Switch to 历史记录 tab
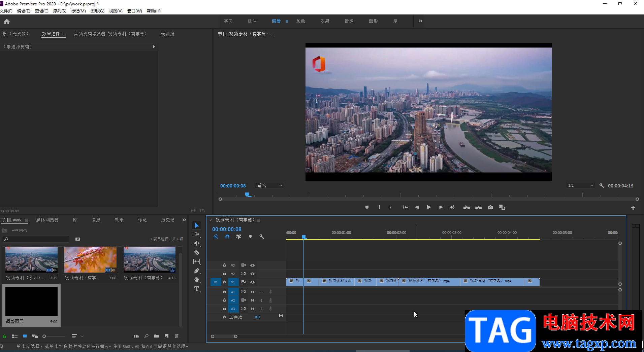644x352 pixels. [x=167, y=220]
